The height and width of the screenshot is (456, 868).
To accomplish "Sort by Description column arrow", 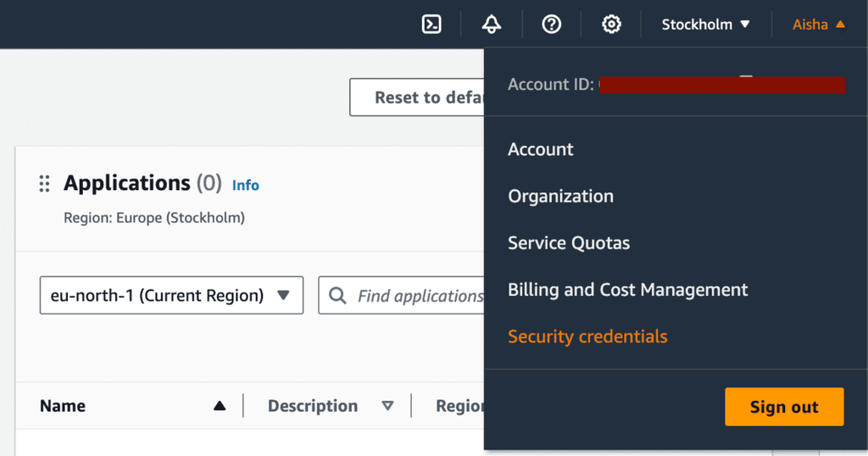I will (x=387, y=406).
